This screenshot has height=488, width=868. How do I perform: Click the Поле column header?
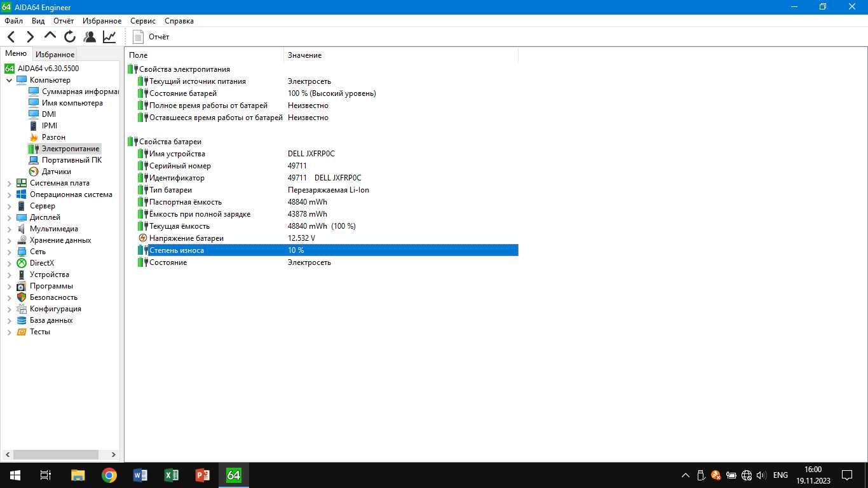point(204,55)
